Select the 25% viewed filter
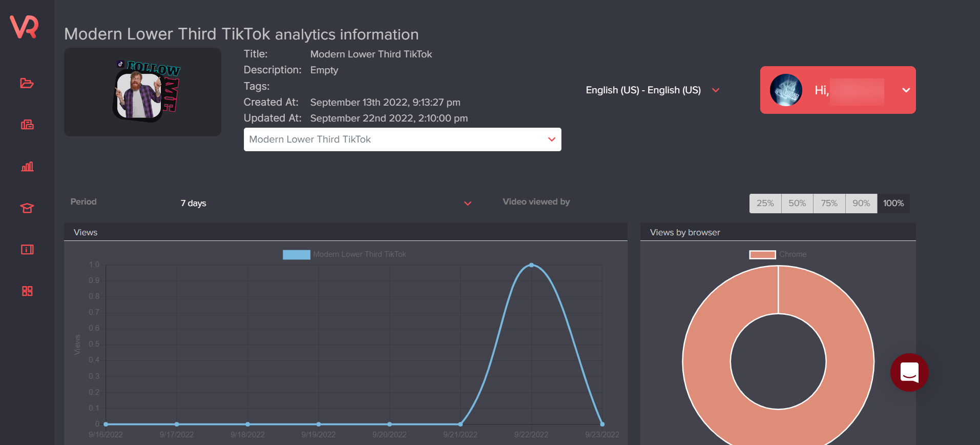Screen dimensions: 980x445 point(765,203)
